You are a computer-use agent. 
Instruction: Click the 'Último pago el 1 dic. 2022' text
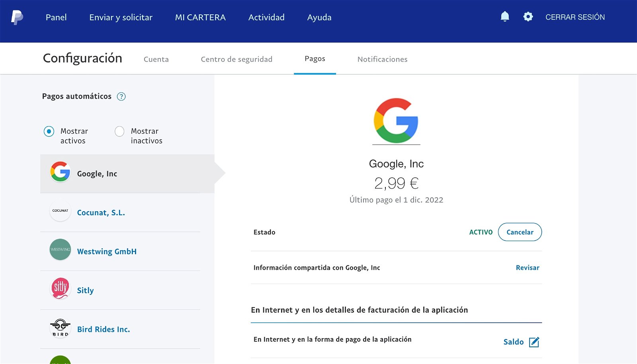[396, 200]
